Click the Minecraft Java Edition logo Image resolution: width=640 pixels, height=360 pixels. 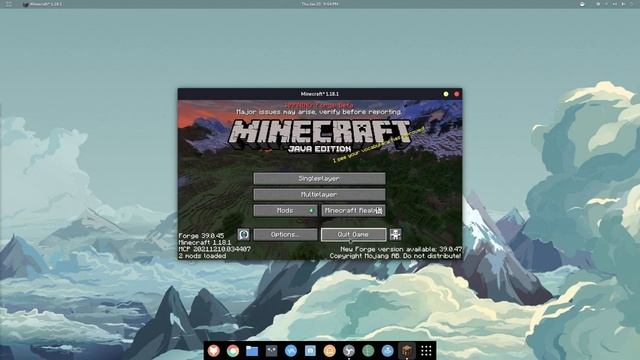point(319,136)
